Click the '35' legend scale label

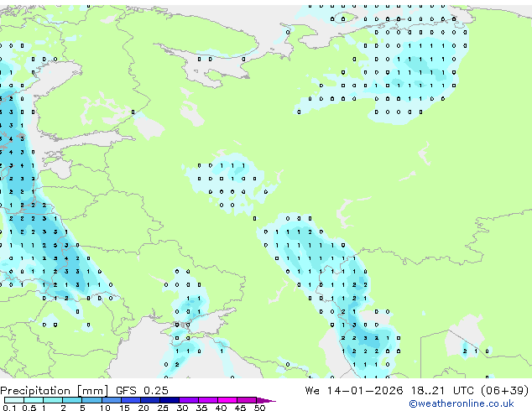point(201,408)
